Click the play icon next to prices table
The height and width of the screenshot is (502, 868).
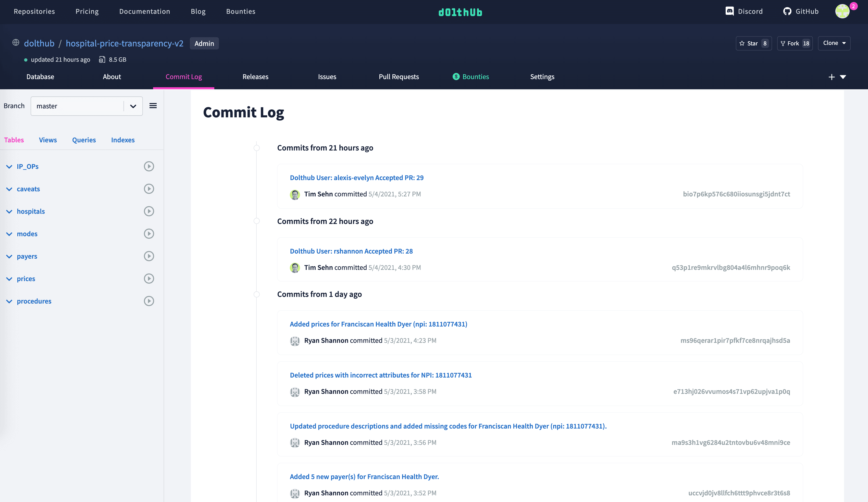coord(149,279)
